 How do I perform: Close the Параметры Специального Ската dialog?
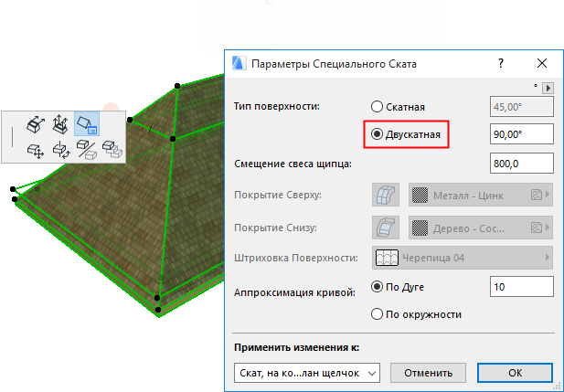[x=542, y=63]
